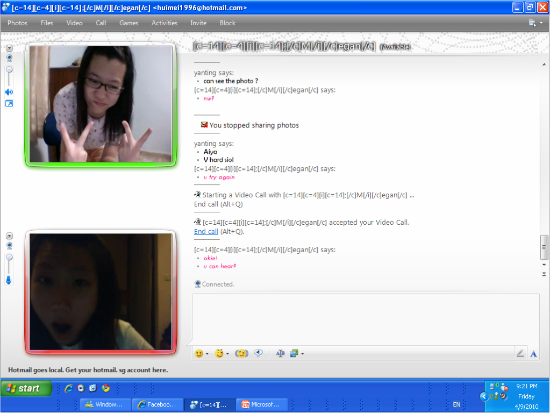Open the Activities menu
The height and width of the screenshot is (413, 550).
tap(164, 23)
